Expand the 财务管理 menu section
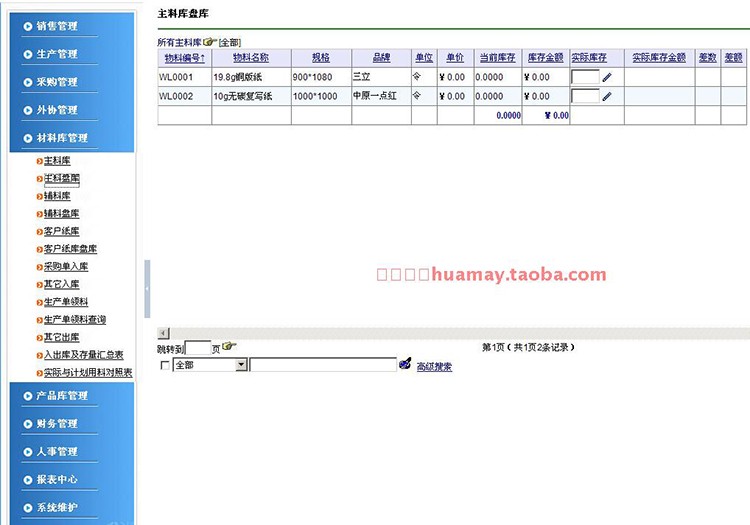 [x=57, y=424]
